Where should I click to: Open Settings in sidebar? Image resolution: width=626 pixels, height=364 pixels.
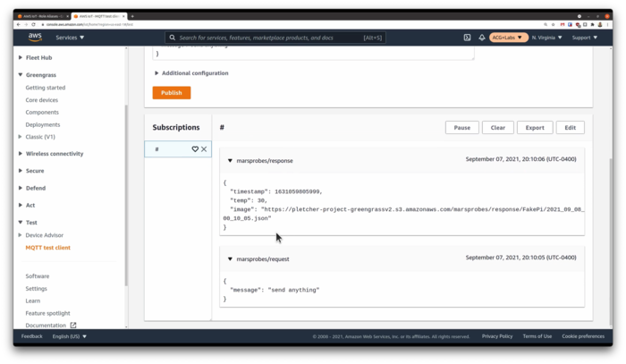37,288
